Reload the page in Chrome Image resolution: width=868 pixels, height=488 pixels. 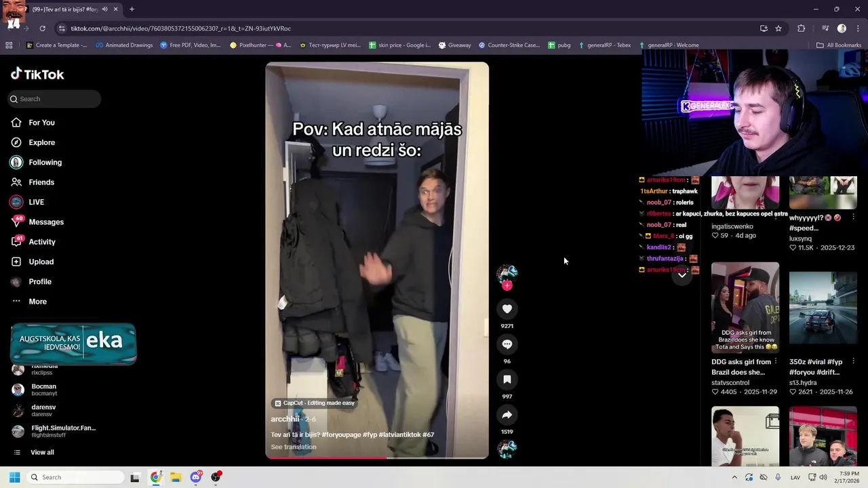point(42,28)
